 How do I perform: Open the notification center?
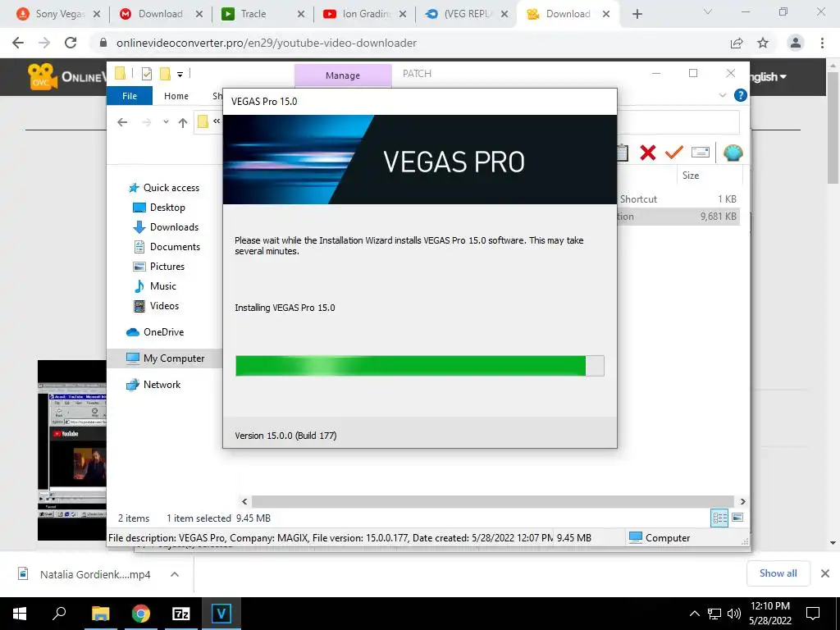click(x=813, y=614)
